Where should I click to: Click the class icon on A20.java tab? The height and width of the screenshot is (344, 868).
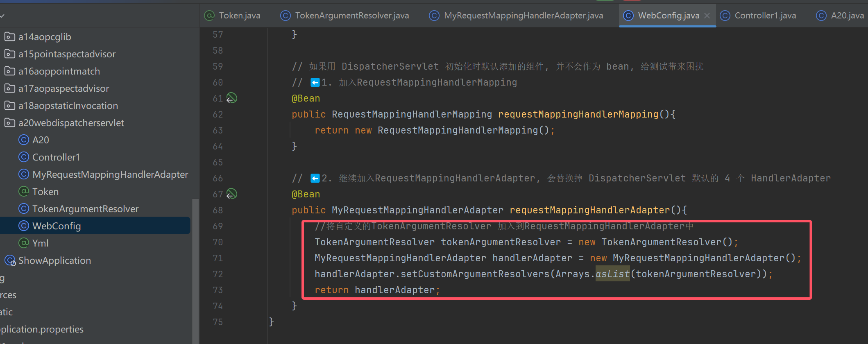[x=821, y=16]
